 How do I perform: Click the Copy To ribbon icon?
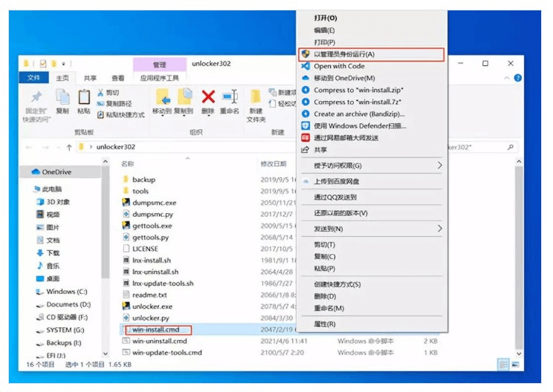(184, 97)
